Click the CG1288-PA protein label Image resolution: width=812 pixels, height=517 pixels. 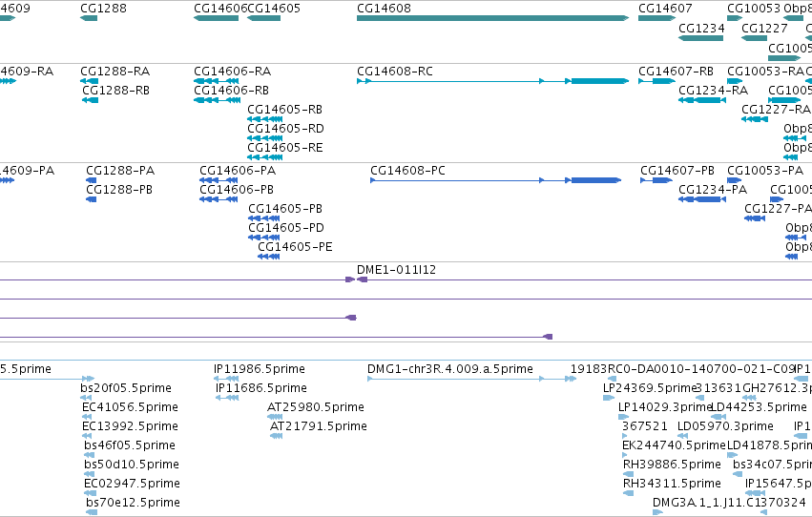pyautogui.click(x=120, y=171)
